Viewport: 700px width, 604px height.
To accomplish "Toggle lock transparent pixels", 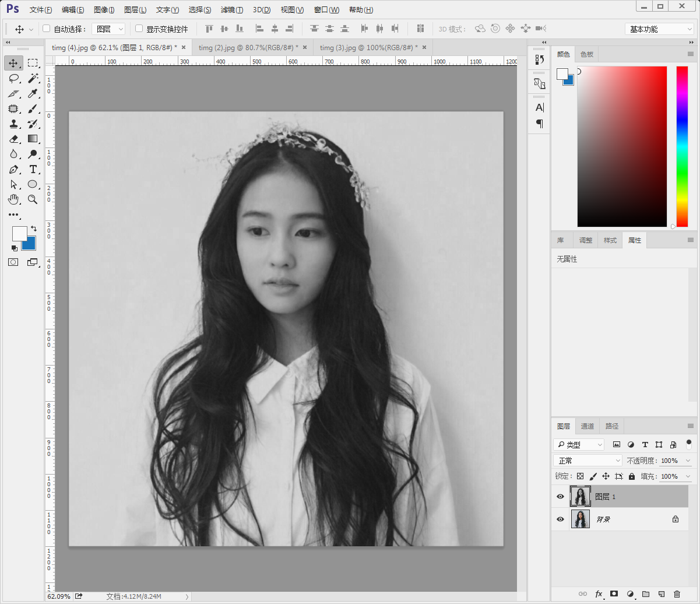I will 580,476.
